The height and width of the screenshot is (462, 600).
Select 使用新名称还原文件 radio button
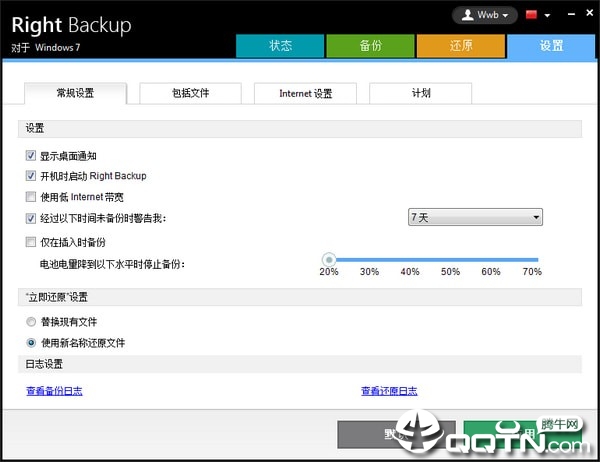pos(31,343)
